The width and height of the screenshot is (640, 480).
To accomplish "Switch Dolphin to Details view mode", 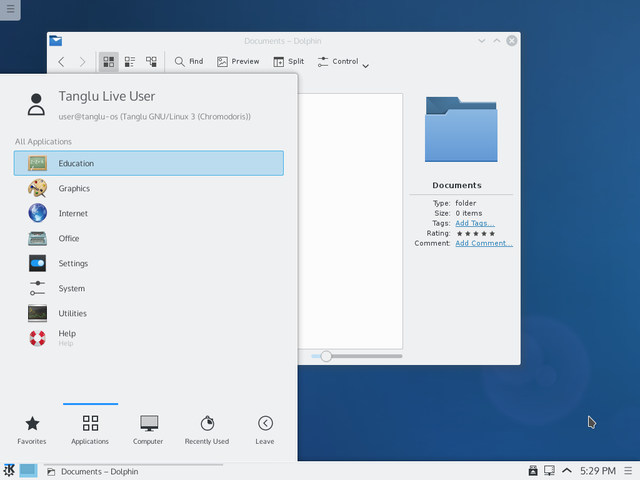I will point(151,62).
